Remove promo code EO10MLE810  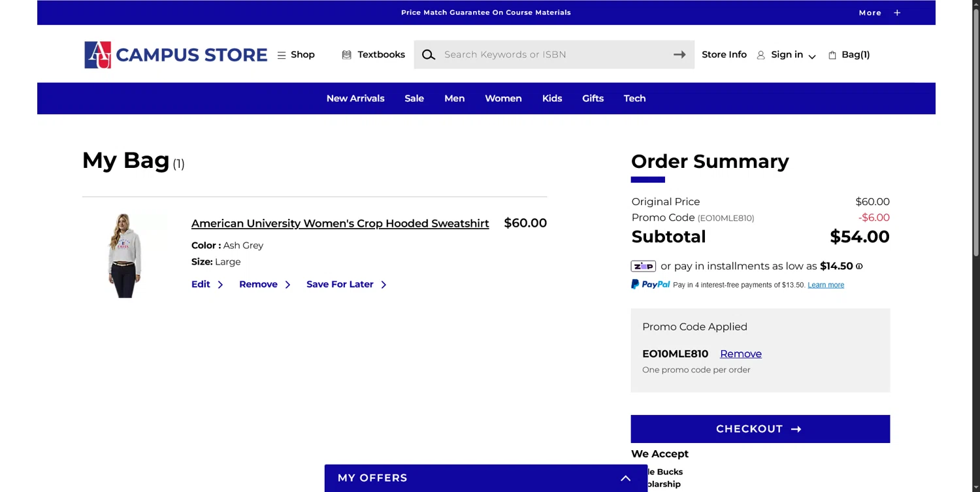click(x=741, y=353)
